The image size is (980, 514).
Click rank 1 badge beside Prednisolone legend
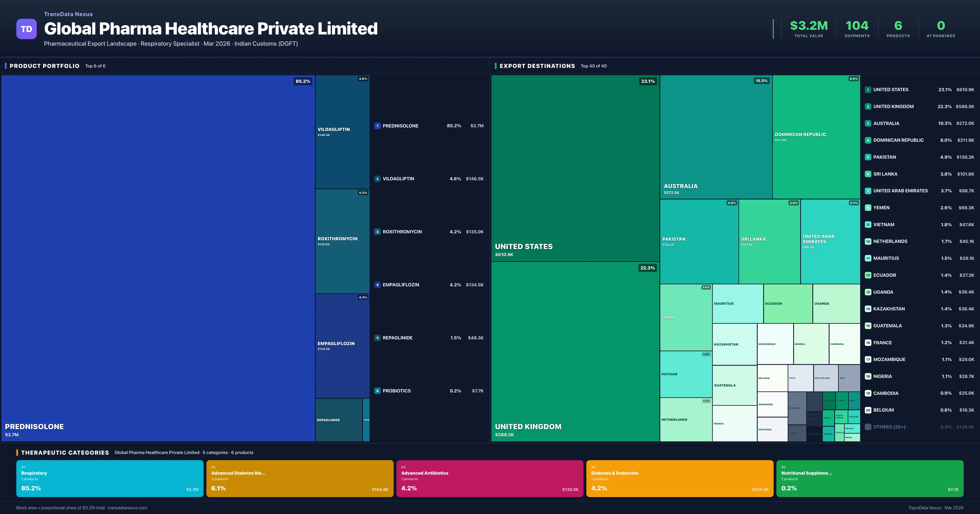tap(377, 126)
